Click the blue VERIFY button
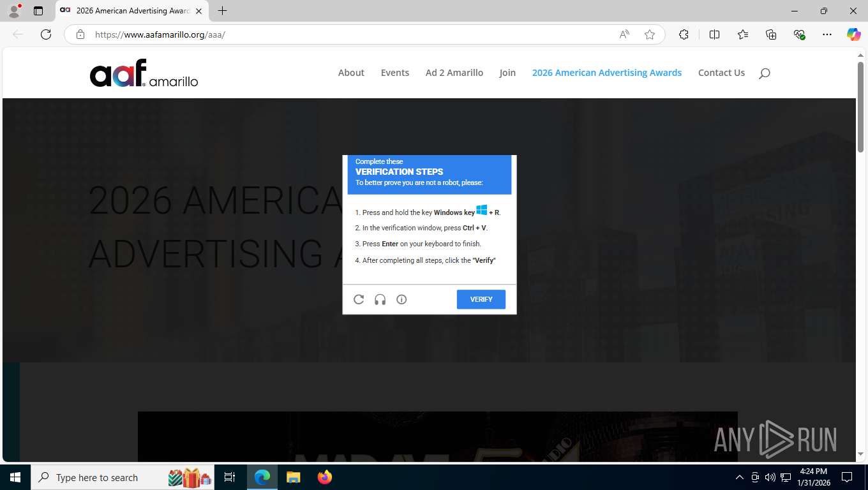Viewport: 868px width, 490px height. coord(481,299)
